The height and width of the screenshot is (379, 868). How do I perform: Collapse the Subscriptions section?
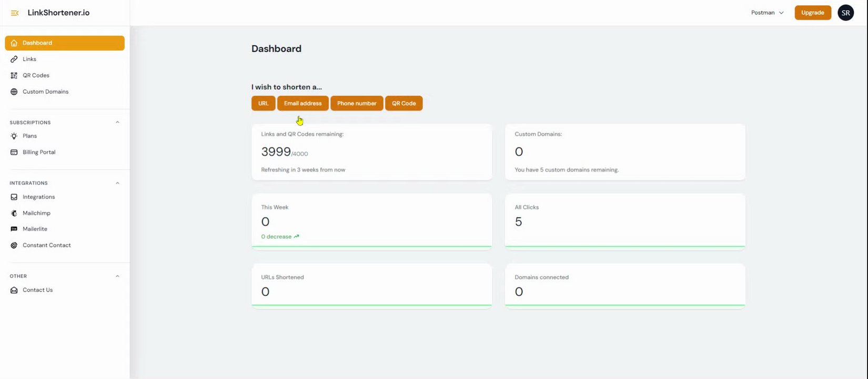[117, 123]
